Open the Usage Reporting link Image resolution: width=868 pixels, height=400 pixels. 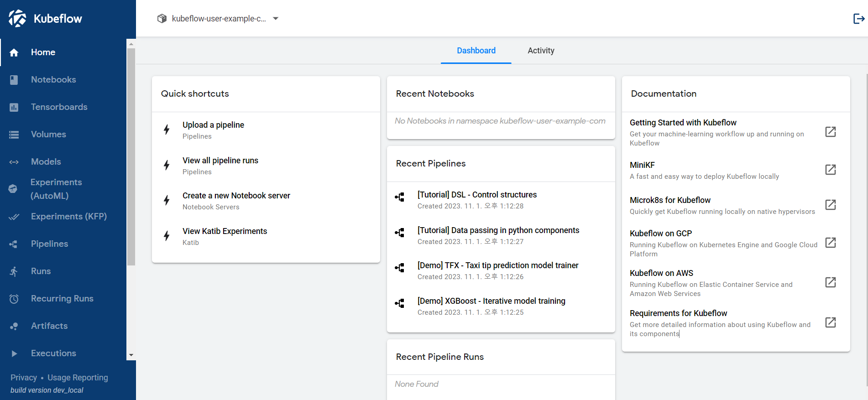pyautogui.click(x=78, y=378)
